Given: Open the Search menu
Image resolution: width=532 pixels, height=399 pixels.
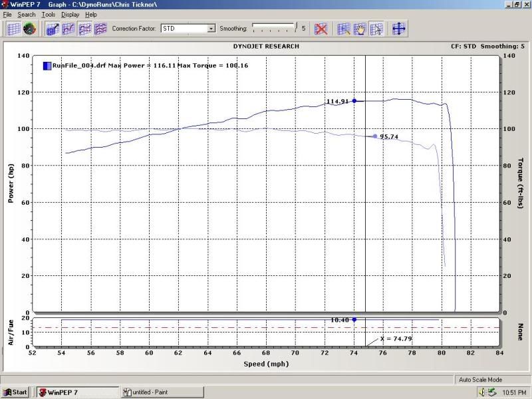Looking at the screenshot, I should (x=27, y=15).
